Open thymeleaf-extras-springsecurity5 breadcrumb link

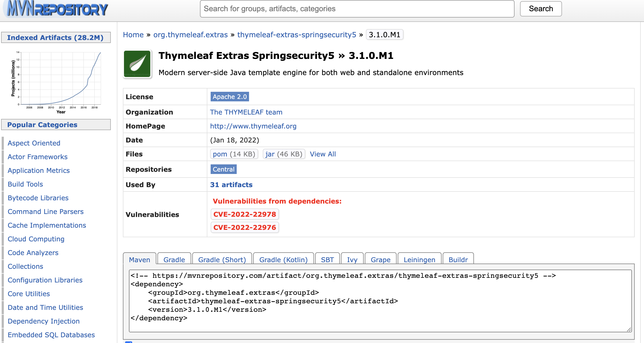click(x=297, y=35)
